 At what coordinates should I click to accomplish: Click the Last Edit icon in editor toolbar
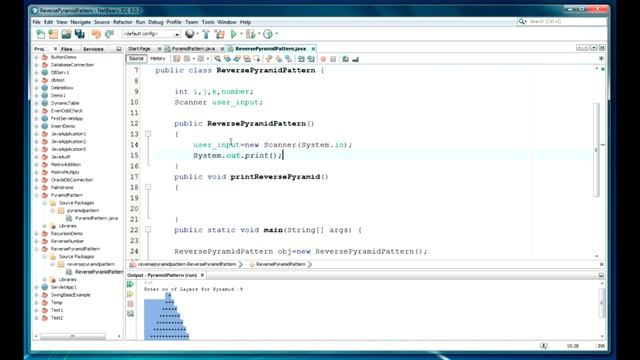(177, 59)
